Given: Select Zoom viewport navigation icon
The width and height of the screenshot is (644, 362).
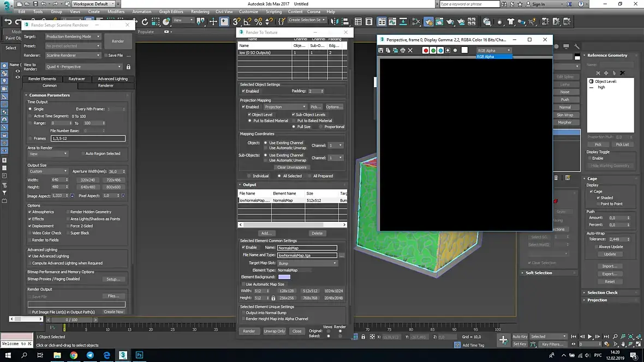Looking at the screenshot, I should point(615,336).
